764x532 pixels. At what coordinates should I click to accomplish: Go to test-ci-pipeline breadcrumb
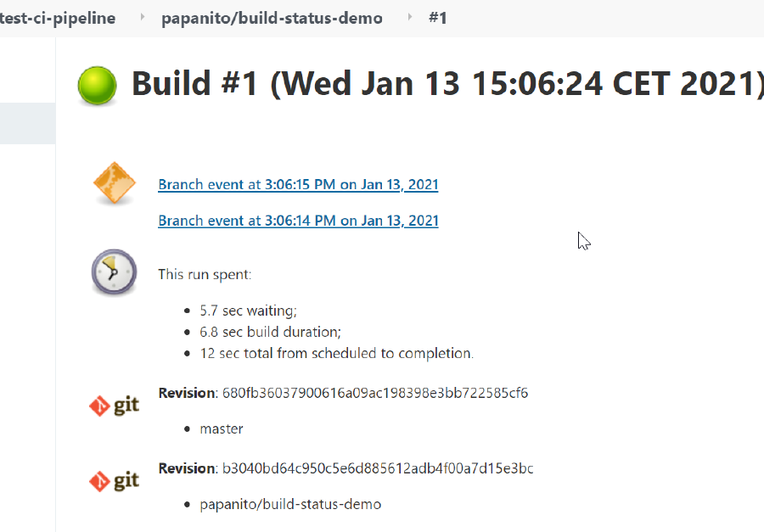tap(58, 18)
